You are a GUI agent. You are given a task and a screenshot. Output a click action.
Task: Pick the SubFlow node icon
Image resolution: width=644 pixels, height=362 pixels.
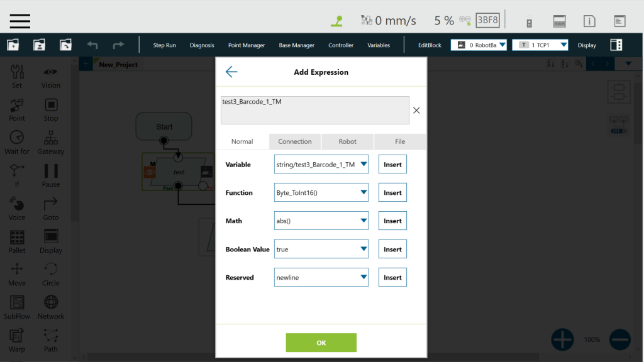point(17,303)
